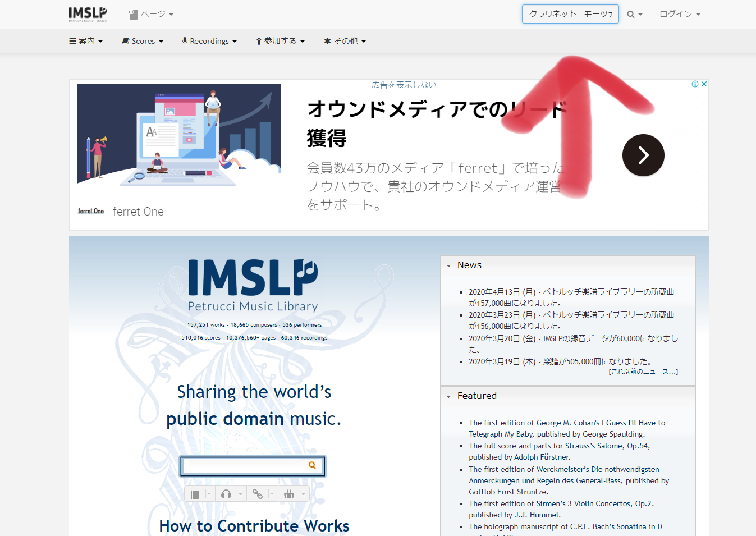The width and height of the screenshot is (756, 536).
Task: Open the ログイン dropdown
Action: pyautogui.click(x=680, y=15)
